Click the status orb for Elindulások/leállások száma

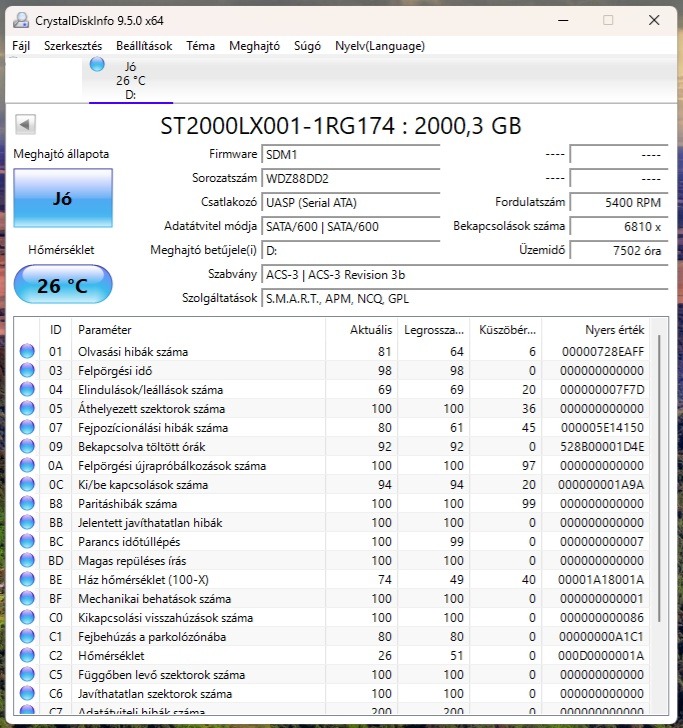27,389
